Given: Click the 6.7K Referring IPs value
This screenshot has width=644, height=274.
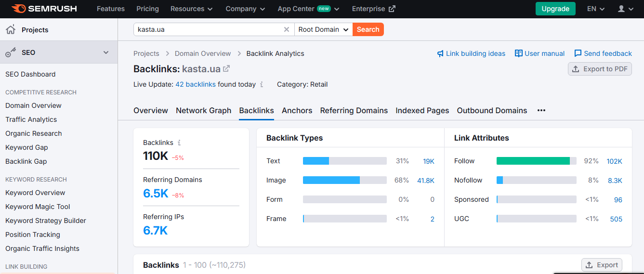Looking at the screenshot, I should point(155,231).
